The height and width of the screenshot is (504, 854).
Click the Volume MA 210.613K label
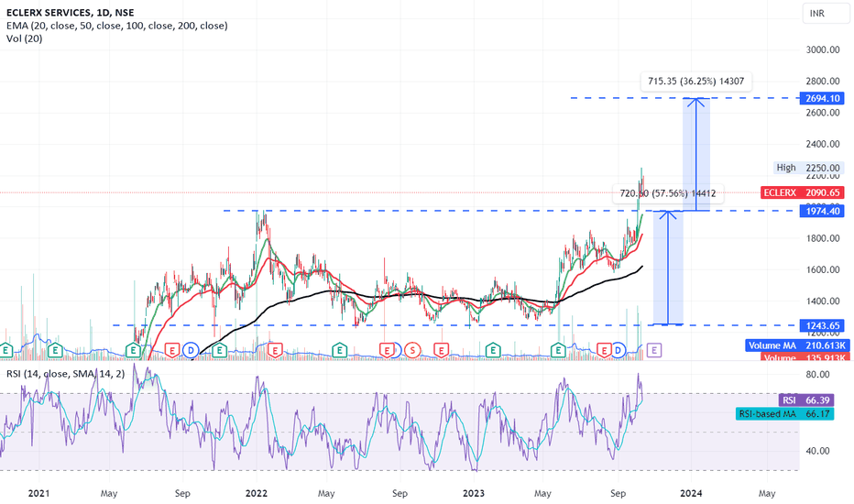click(797, 345)
